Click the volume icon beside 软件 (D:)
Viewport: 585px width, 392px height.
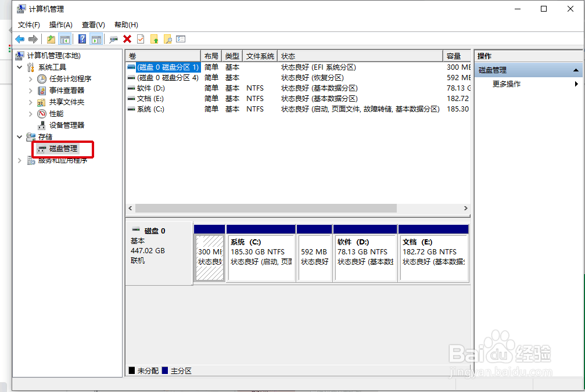pos(131,88)
